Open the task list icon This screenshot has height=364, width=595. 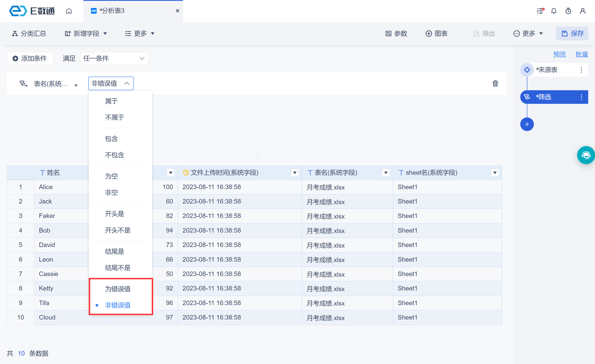540,11
